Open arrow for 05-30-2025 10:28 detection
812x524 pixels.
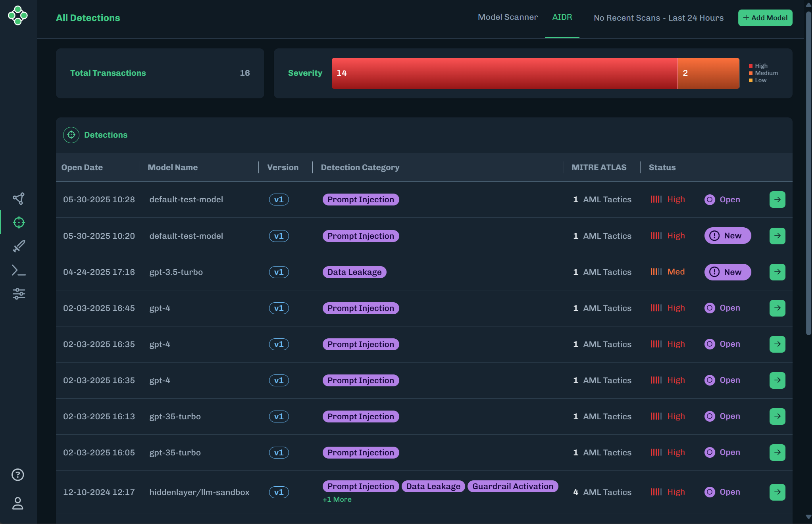[x=777, y=200]
